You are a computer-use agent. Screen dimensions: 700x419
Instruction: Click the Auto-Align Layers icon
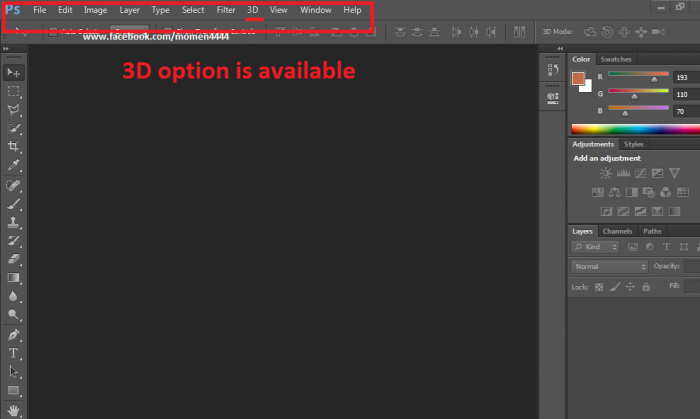[x=519, y=32]
